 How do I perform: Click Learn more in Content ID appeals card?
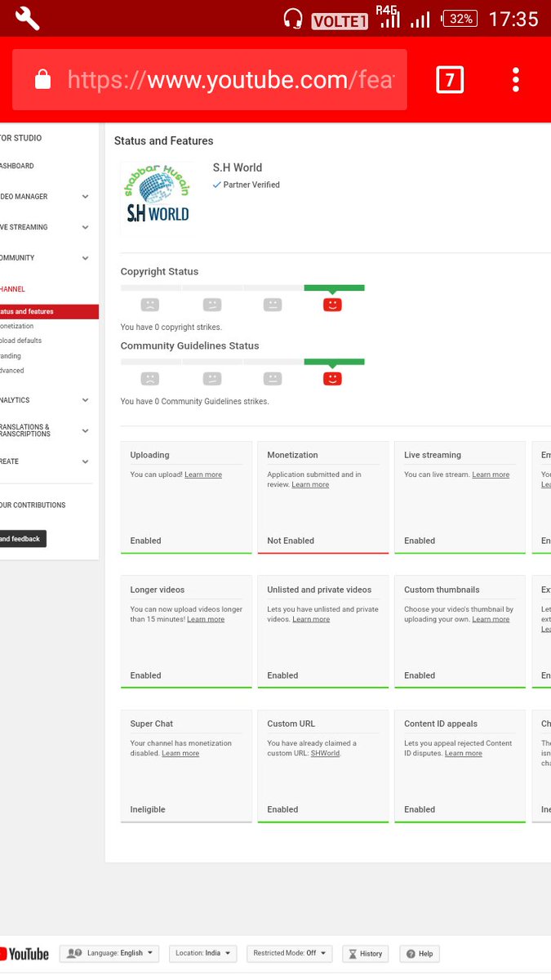464,754
